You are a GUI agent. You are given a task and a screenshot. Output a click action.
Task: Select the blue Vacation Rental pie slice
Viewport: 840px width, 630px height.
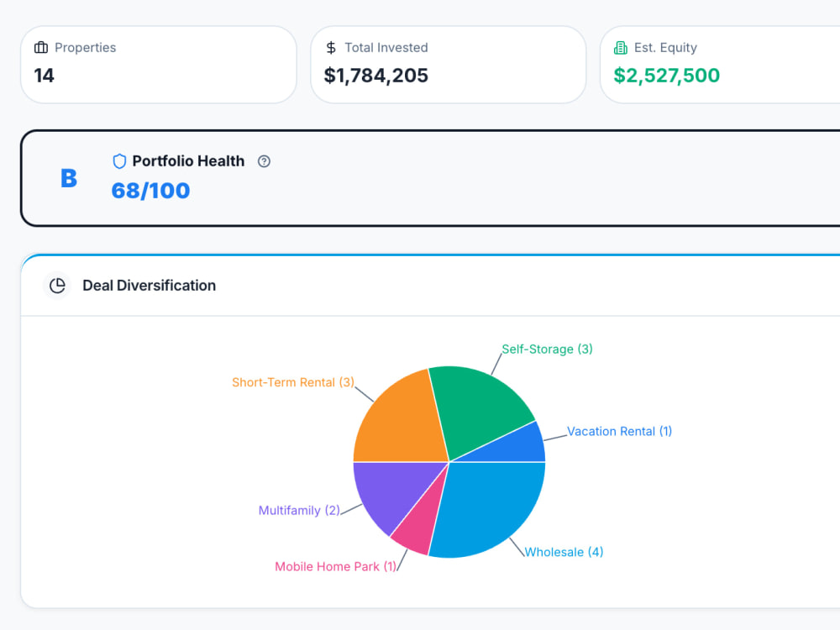click(x=517, y=446)
